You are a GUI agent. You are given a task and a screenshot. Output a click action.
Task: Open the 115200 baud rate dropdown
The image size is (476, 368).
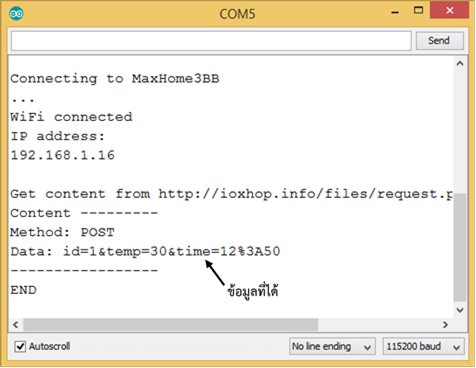[423, 347]
